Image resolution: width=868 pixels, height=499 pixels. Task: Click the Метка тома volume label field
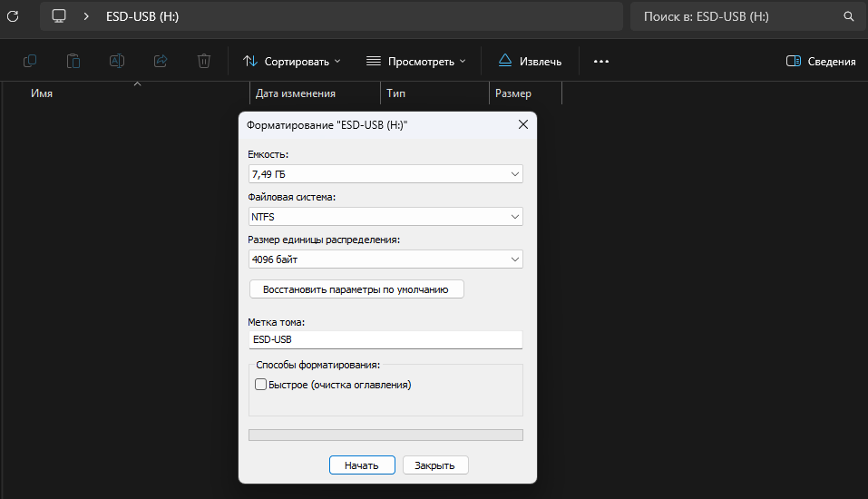click(x=385, y=339)
